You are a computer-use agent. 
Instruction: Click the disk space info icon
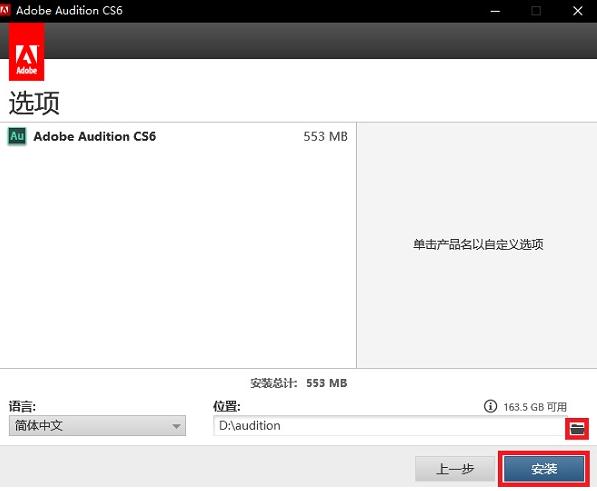pos(490,406)
